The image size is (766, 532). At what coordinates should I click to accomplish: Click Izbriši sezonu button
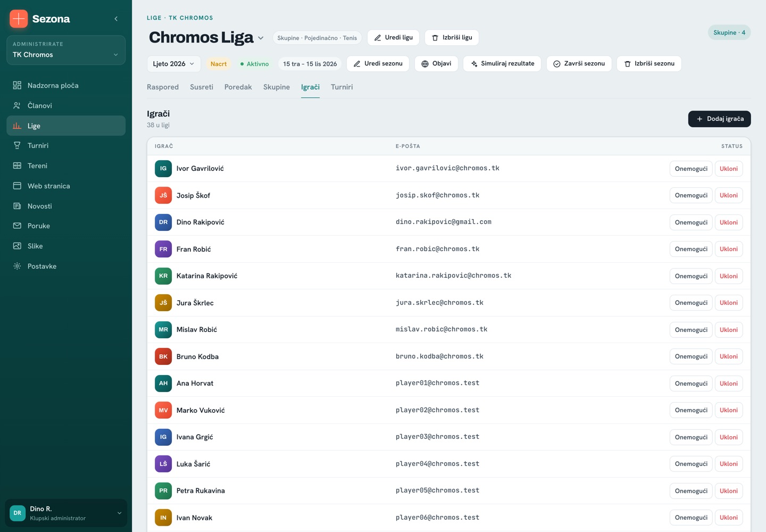click(649, 64)
